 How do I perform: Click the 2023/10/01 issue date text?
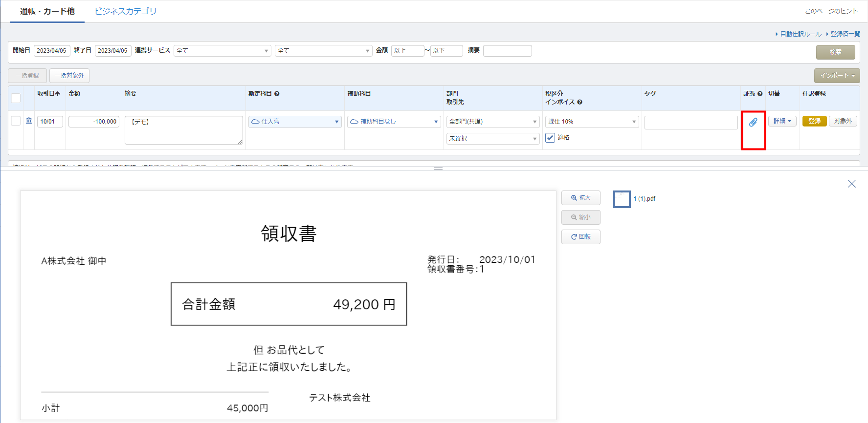click(507, 260)
